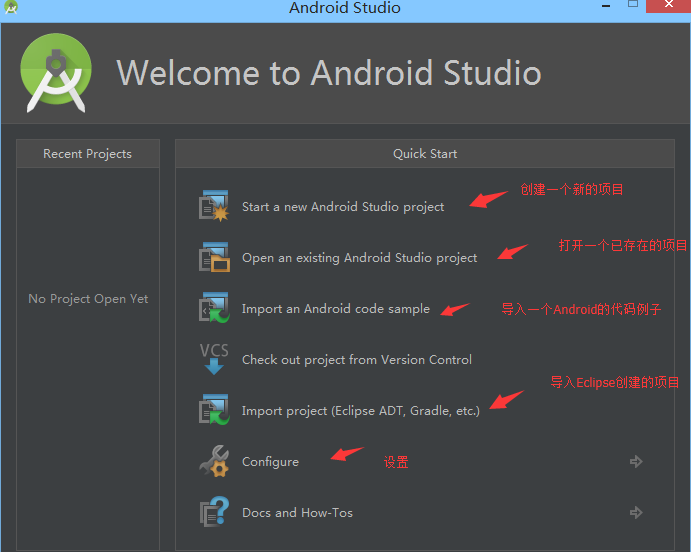Click the Quick Start panel header

[425, 154]
